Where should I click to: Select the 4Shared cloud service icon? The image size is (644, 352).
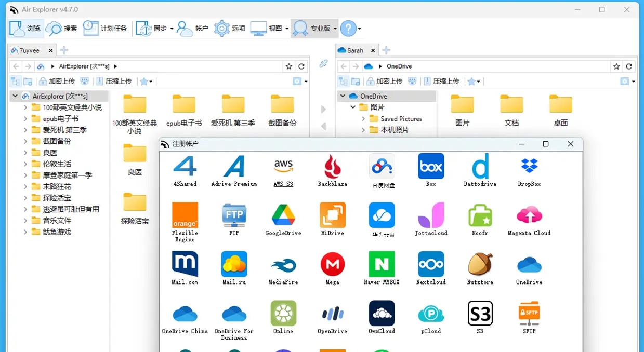185,166
